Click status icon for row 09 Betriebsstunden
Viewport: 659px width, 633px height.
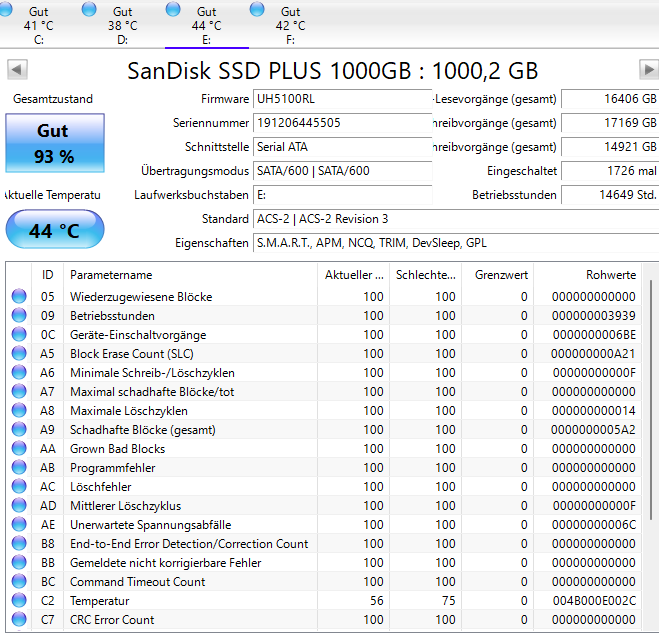click(x=19, y=315)
